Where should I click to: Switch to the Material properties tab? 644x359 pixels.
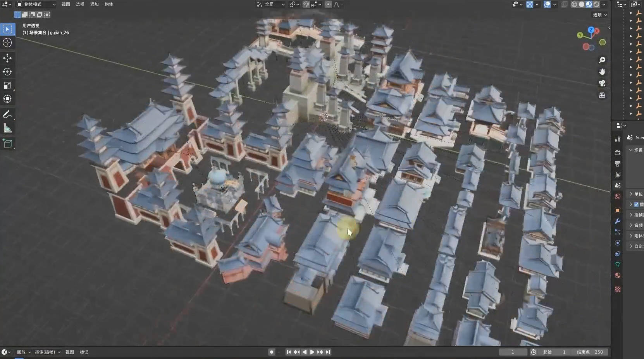click(618, 275)
